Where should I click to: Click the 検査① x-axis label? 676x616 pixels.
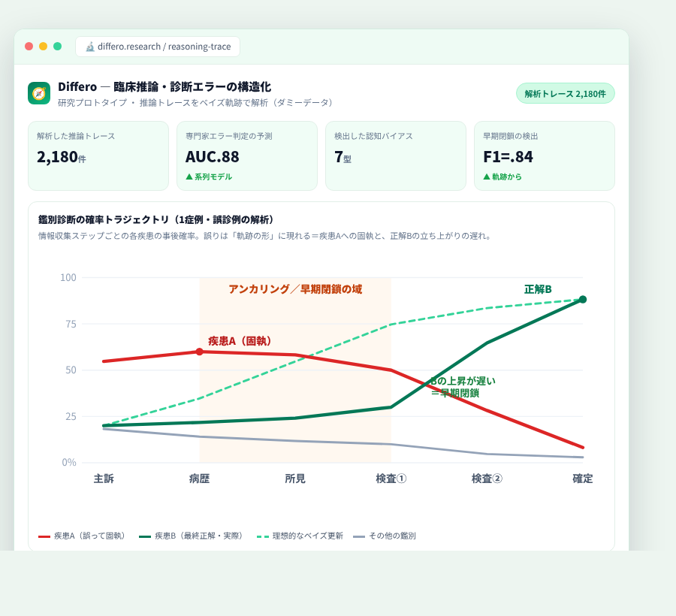(391, 479)
